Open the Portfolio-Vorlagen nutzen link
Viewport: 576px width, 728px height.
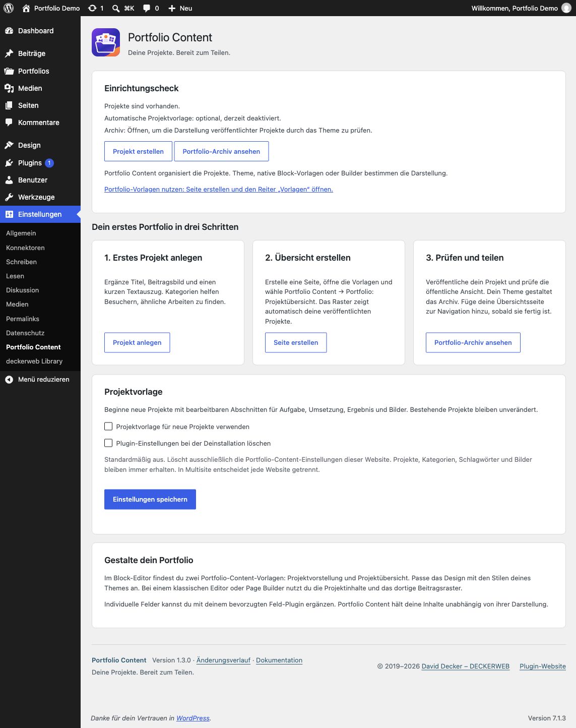pyautogui.click(x=219, y=189)
